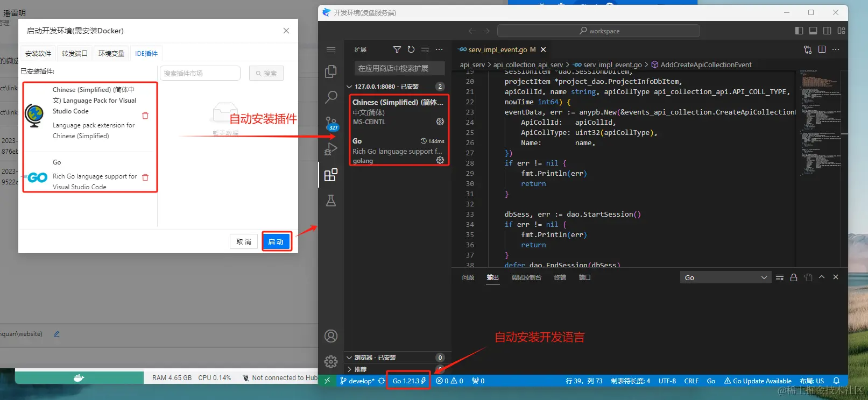868x400 pixels.
Task: Open the Run and Debug view
Action: (x=331, y=149)
